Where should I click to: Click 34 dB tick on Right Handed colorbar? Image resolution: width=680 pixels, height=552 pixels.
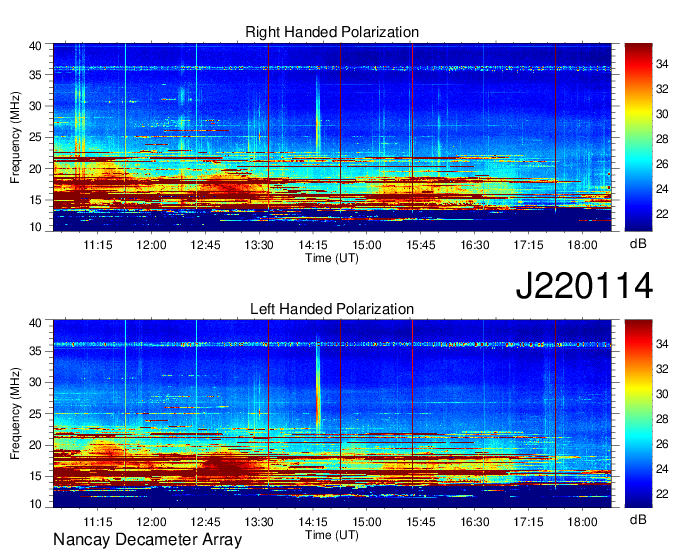click(x=662, y=65)
